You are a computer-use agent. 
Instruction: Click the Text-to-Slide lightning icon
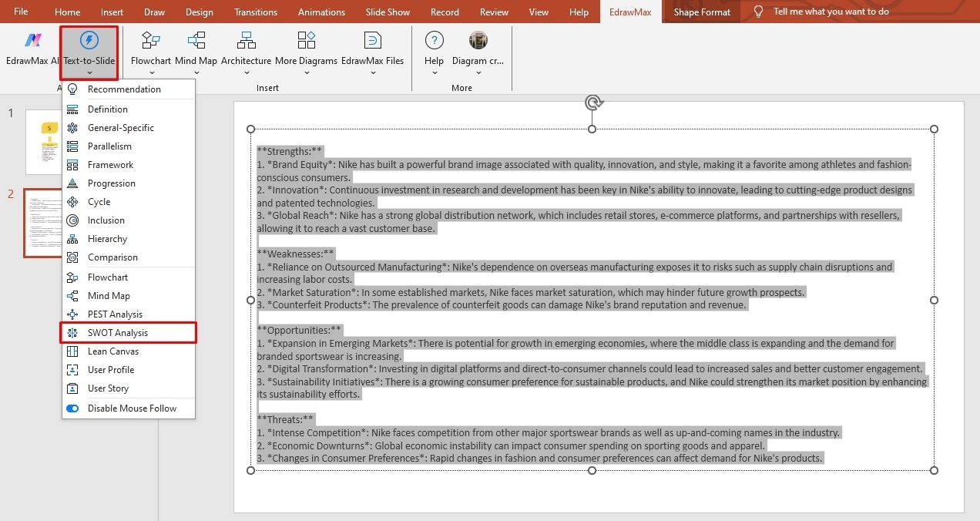[89, 40]
